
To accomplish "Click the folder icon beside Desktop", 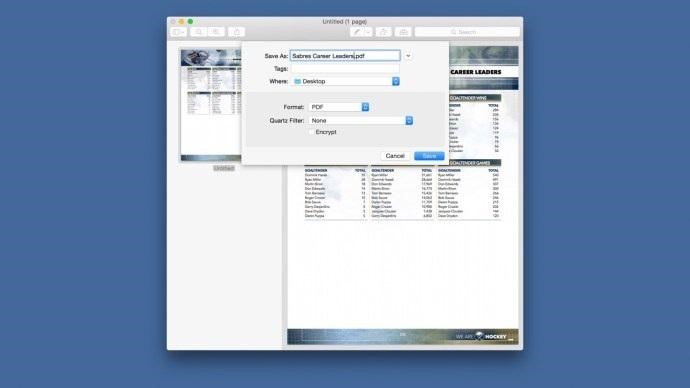I will pyautogui.click(x=297, y=81).
